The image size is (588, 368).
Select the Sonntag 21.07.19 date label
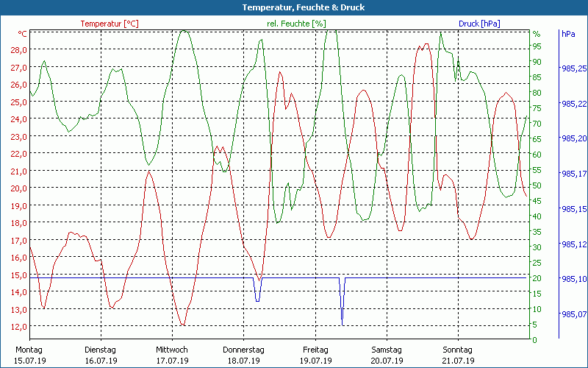(457, 355)
